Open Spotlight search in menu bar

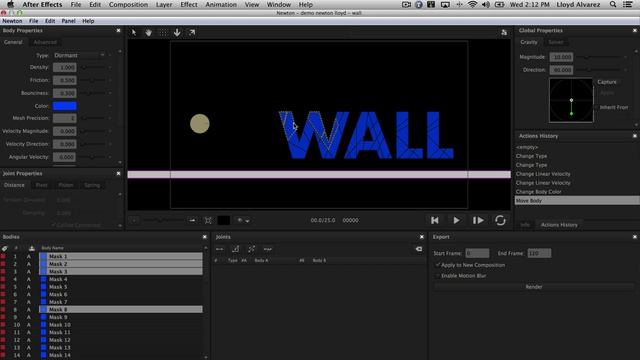[613, 4]
